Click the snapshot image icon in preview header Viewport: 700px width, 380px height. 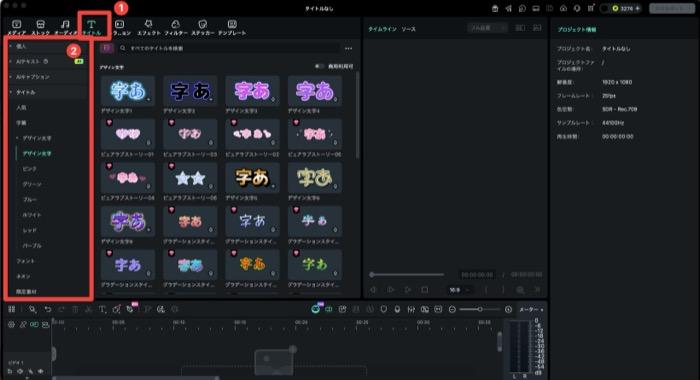537,28
